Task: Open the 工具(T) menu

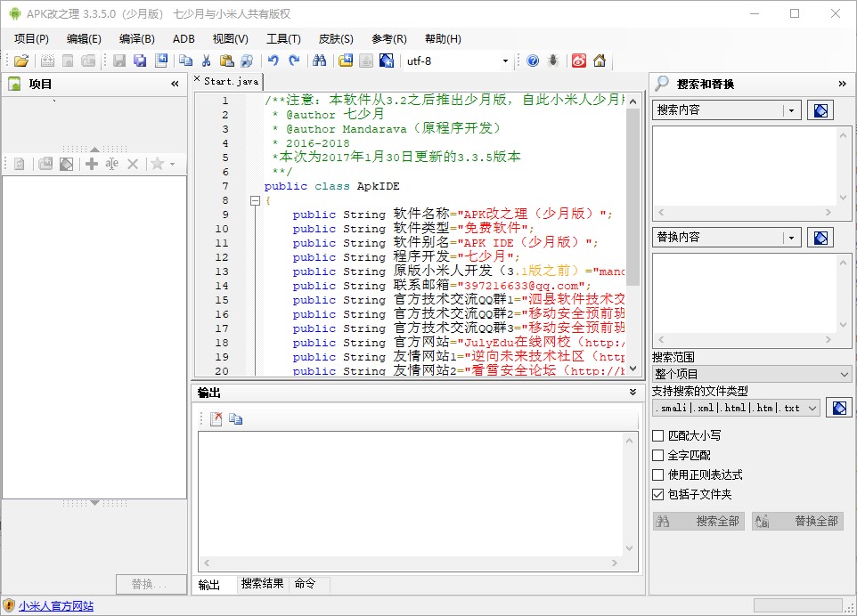Action: pos(283,39)
